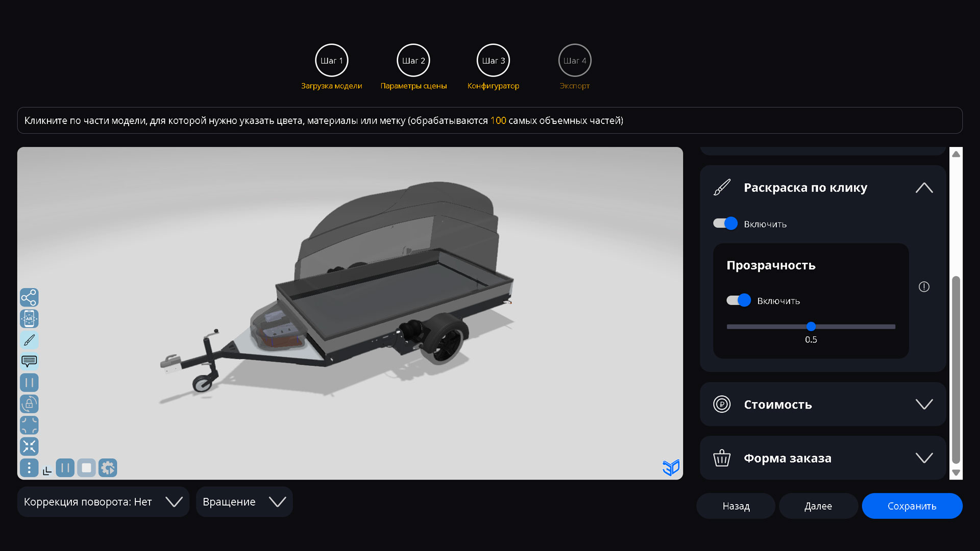The image size is (980, 551).
Task: Open the 'Коррекция поворота' dropdown
Action: click(x=174, y=502)
